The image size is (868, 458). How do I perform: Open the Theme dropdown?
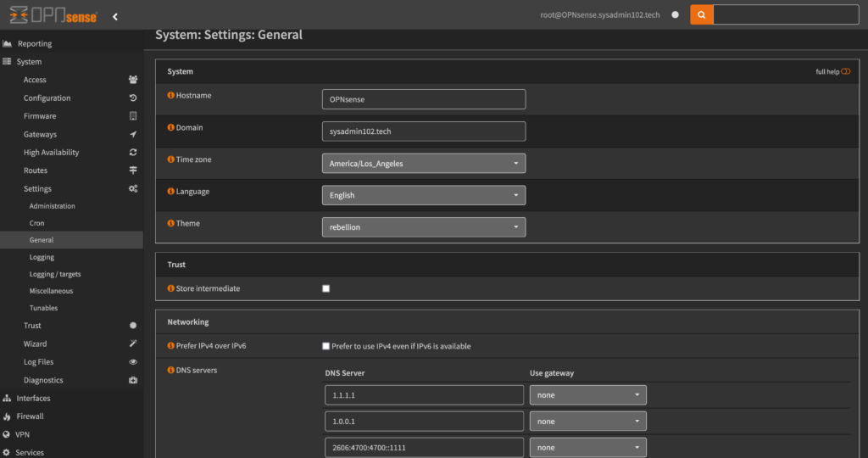tap(424, 227)
